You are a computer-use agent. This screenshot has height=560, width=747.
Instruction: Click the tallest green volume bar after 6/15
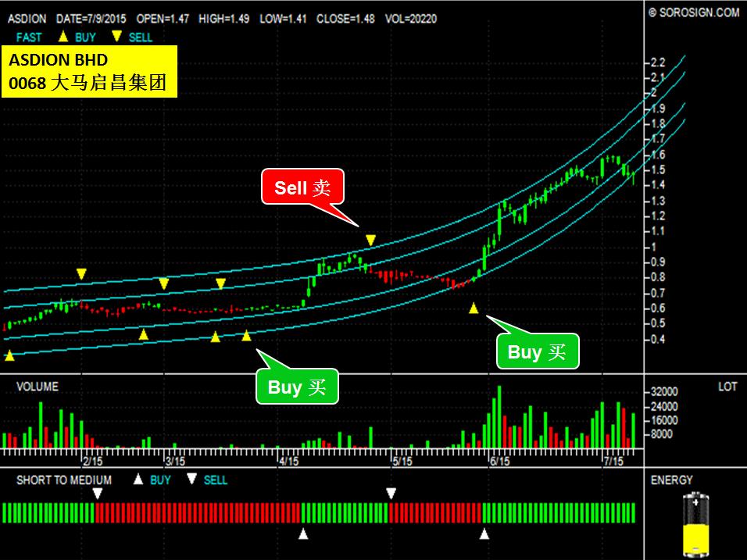[499, 416]
